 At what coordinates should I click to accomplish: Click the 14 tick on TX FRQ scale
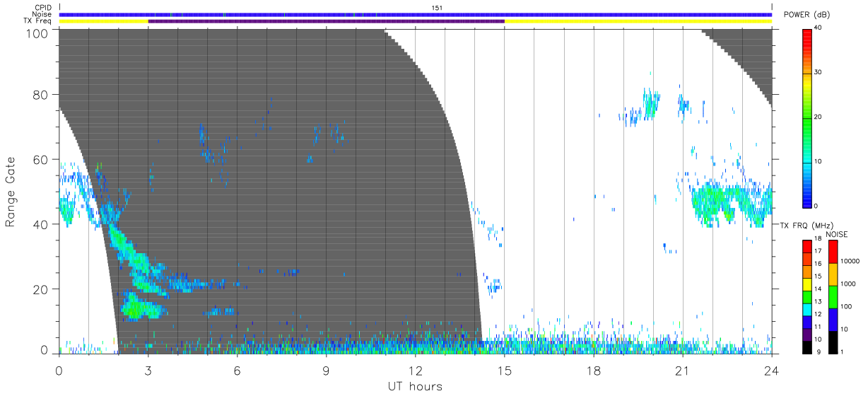(817, 289)
